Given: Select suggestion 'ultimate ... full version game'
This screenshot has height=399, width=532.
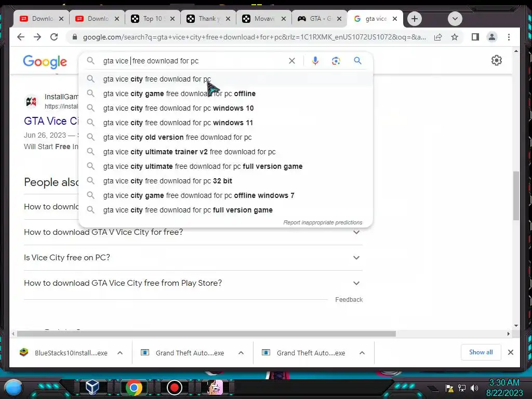Looking at the screenshot, I should click(225, 167).
